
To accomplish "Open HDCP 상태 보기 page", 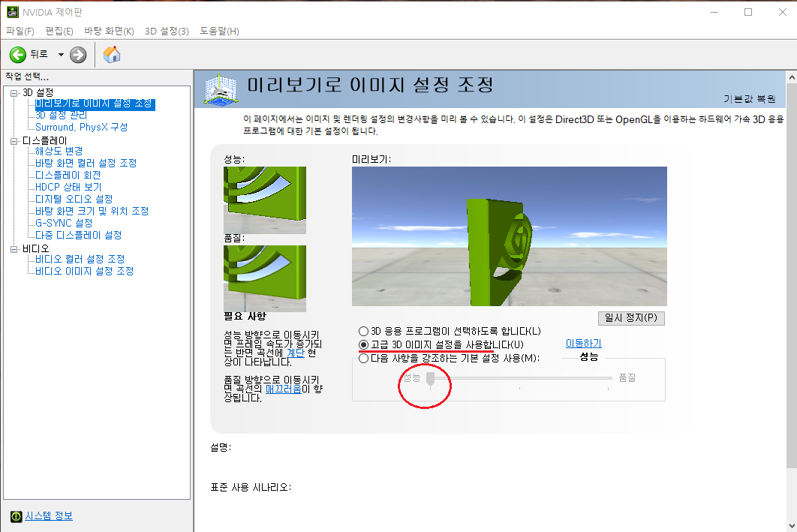I will (68, 187).
